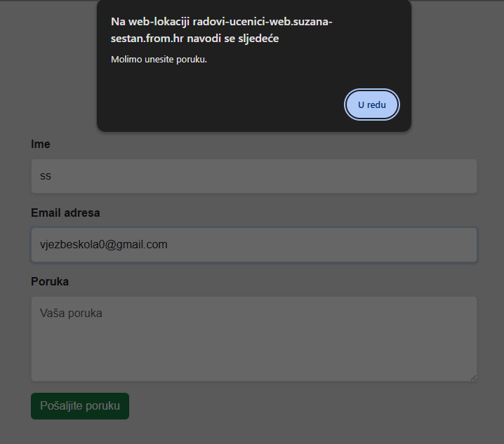The height and width of the screenshot is (444, 504).
Task: Click the alert dialog's web-lokacija heading
Action: (x=222, y=29)
